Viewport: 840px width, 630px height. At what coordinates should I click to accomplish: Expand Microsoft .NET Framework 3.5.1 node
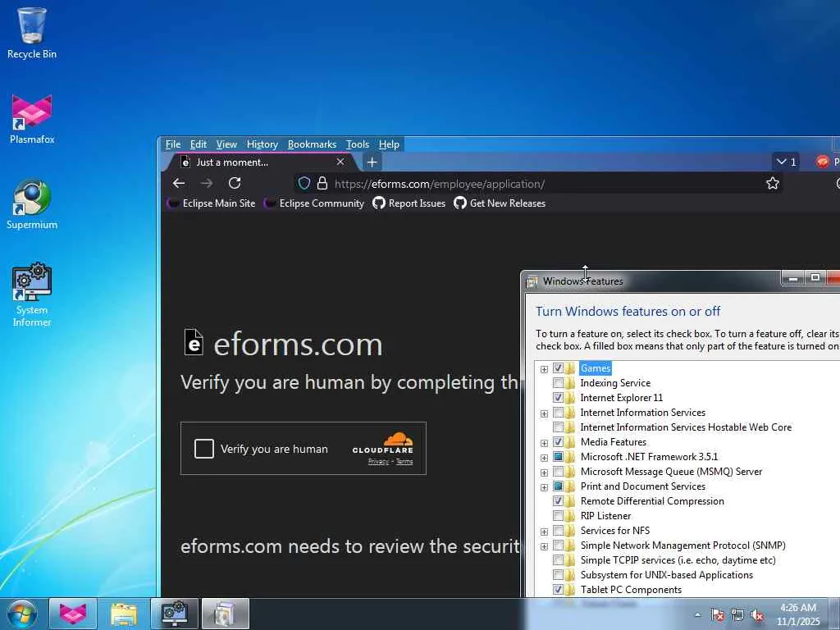(x=545, y=458)
